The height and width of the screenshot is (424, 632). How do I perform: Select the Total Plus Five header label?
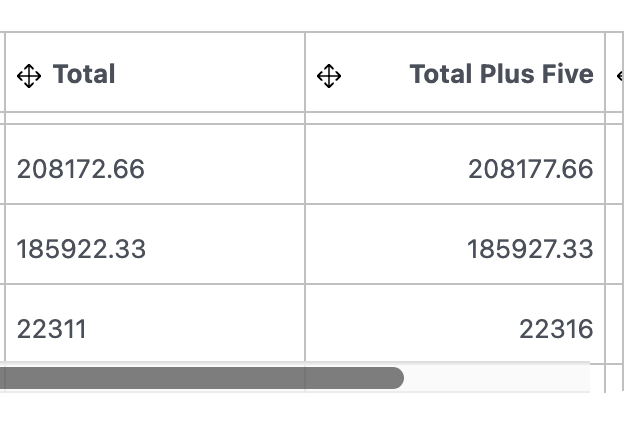501,74
